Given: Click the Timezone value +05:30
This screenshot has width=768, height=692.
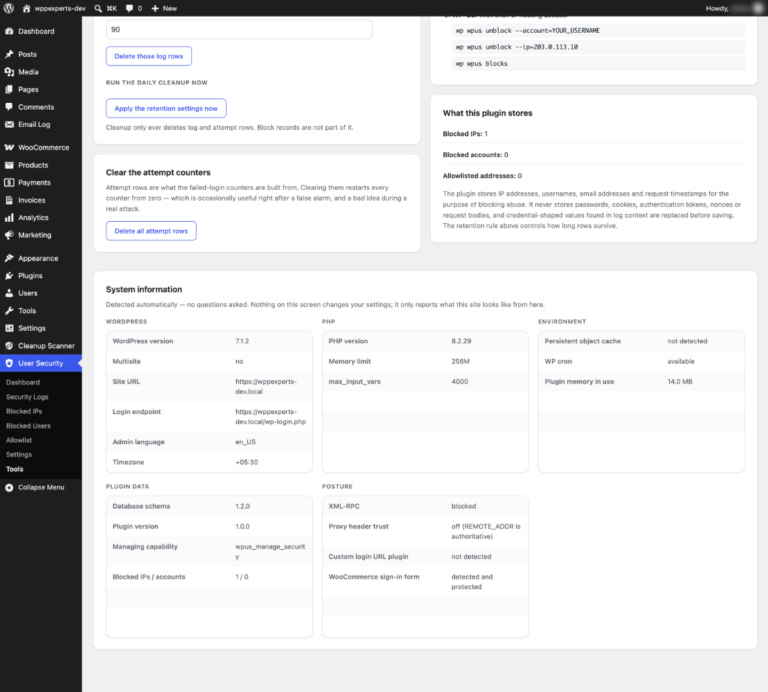Looking at the screenshot, I should click(246, 462).
